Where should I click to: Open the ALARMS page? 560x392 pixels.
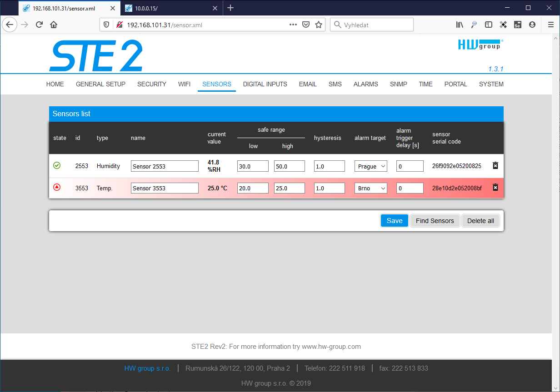coord(366,84)
